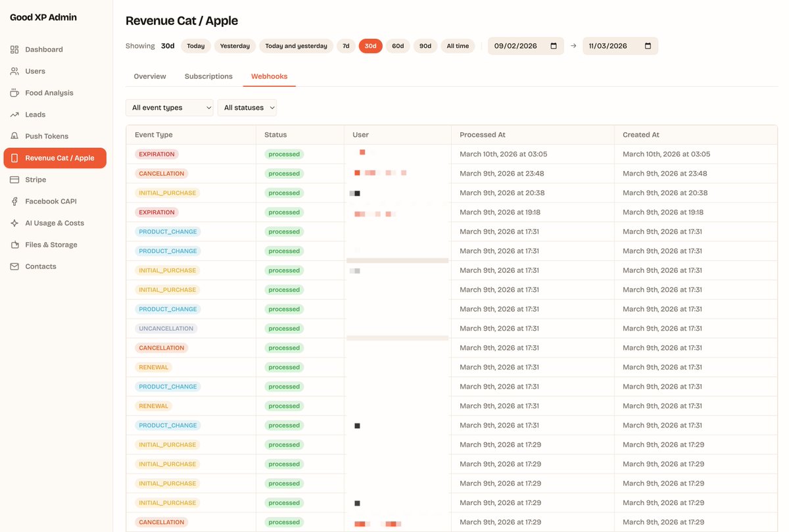Click the Facebook CAPI logo icon
The image size is (789, 532).
pyautogui.click(x=14, y=201)
